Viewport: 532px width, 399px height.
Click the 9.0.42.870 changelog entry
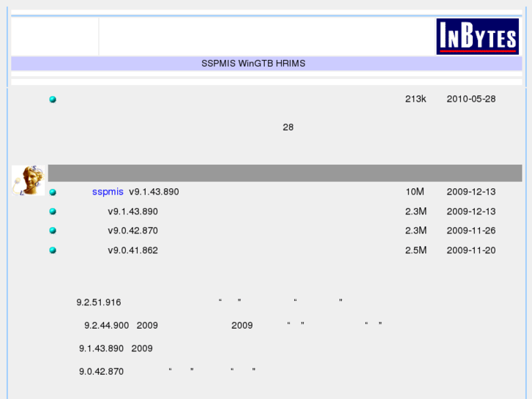click(x=101, y=371)
